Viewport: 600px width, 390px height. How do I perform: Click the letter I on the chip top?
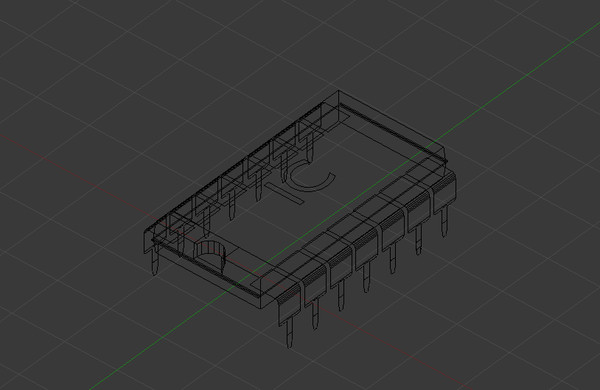pyautogui.click(x=285, y=193)
